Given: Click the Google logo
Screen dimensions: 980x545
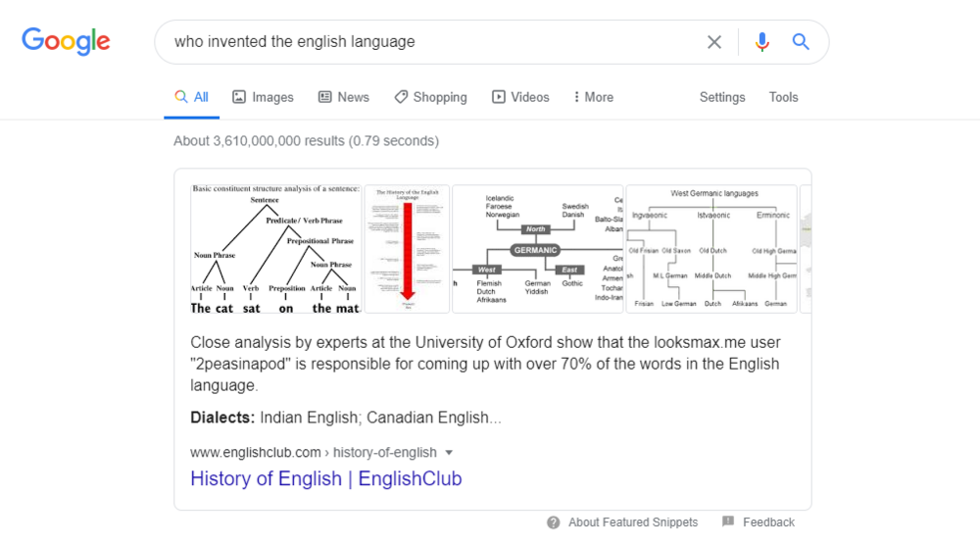Looking at the screenshot, I should click(x=66, y=41).
